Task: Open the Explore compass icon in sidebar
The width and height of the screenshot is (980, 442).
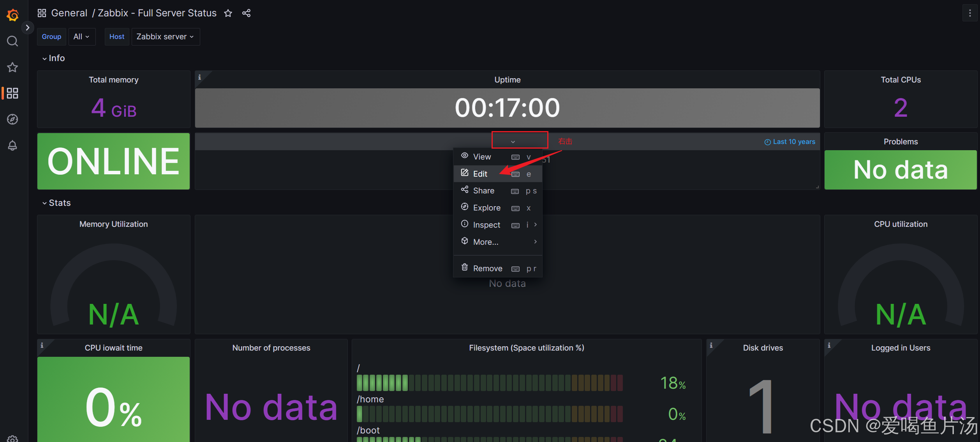Action: (12, 119)
